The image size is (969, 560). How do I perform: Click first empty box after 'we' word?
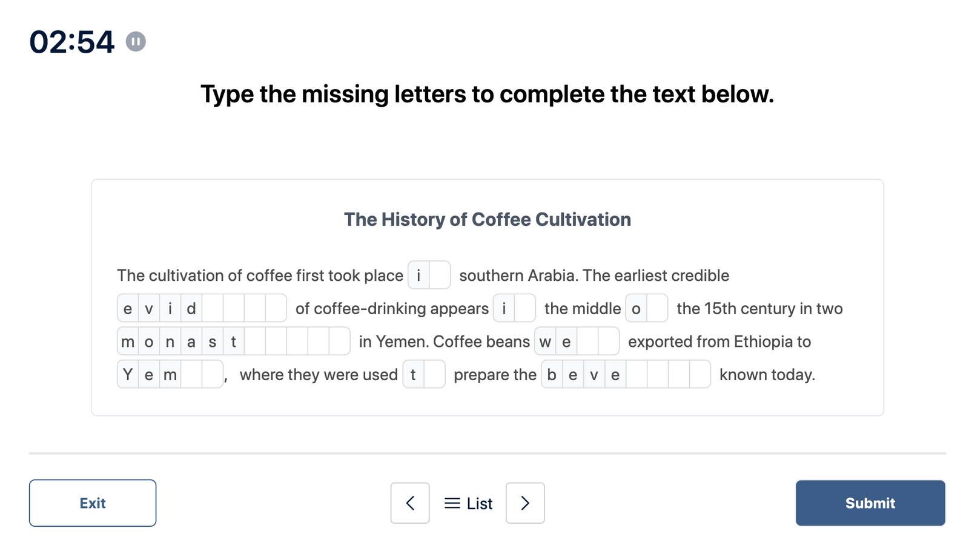tap(587, 342)
